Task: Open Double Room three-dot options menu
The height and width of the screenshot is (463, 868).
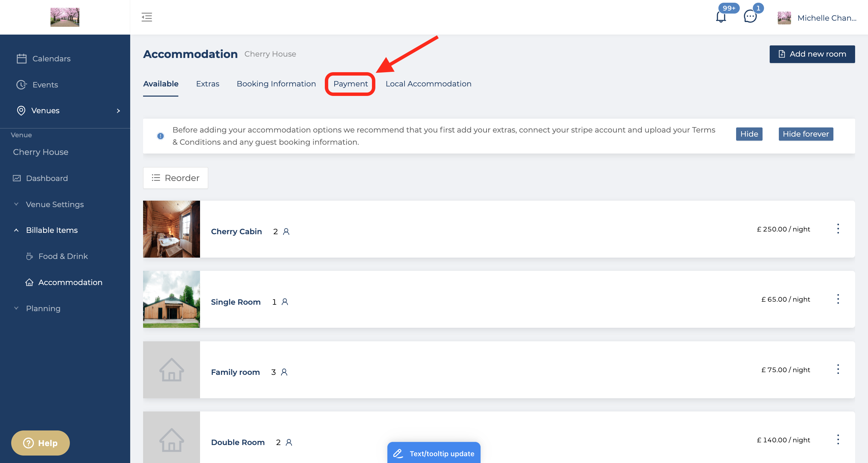Action: 838,440
